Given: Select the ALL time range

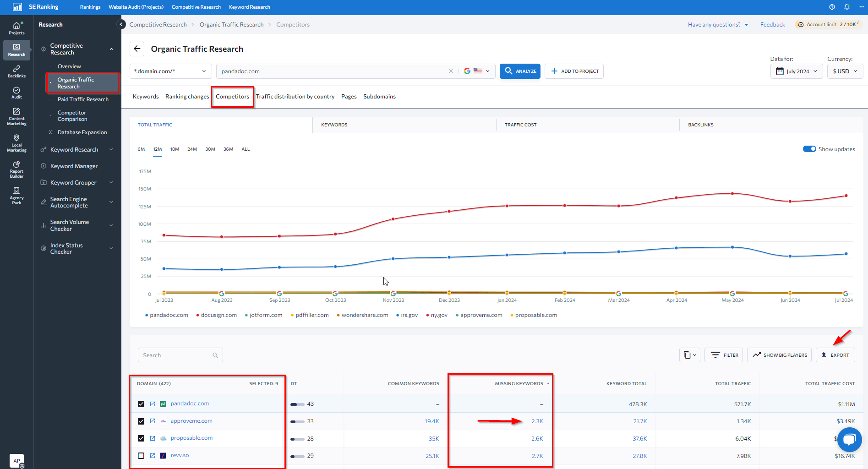Looking at the screenshot, I should click(x=246, y=149).
